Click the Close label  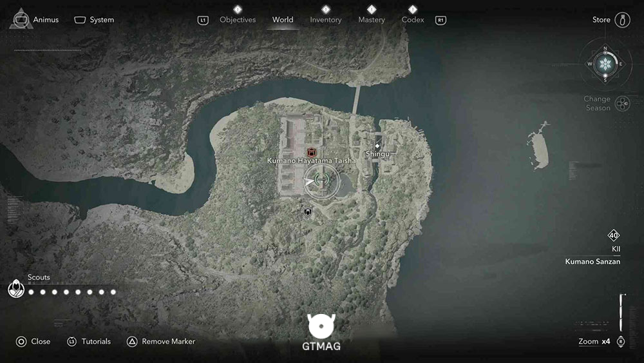[x=41, y=342]
